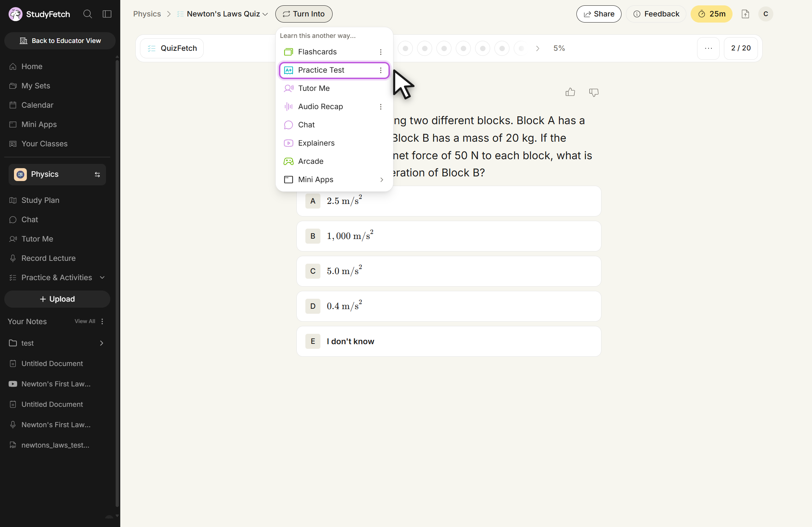Choose Tutor Me from Turn Into menu
Screen dimensions: 812x527
[x=334, y=88]
